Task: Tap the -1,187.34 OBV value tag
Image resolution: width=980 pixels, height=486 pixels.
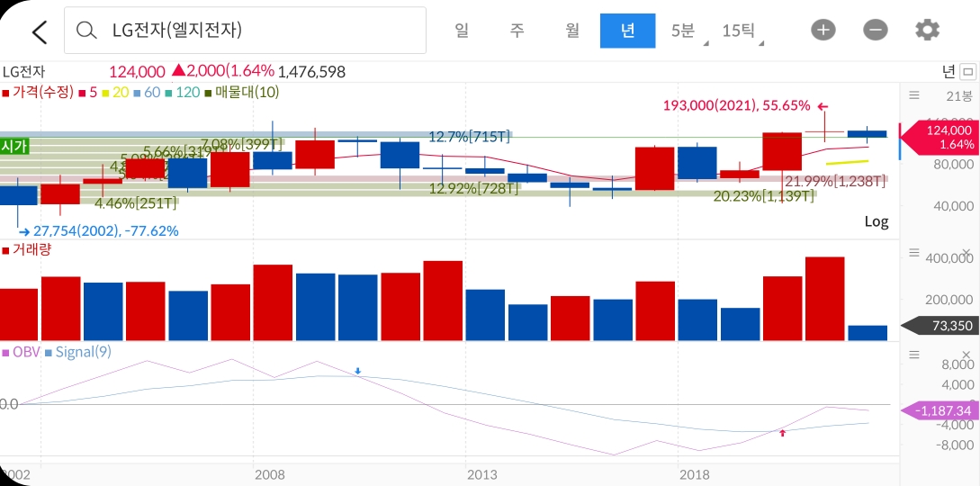Action: coord(940,411)
